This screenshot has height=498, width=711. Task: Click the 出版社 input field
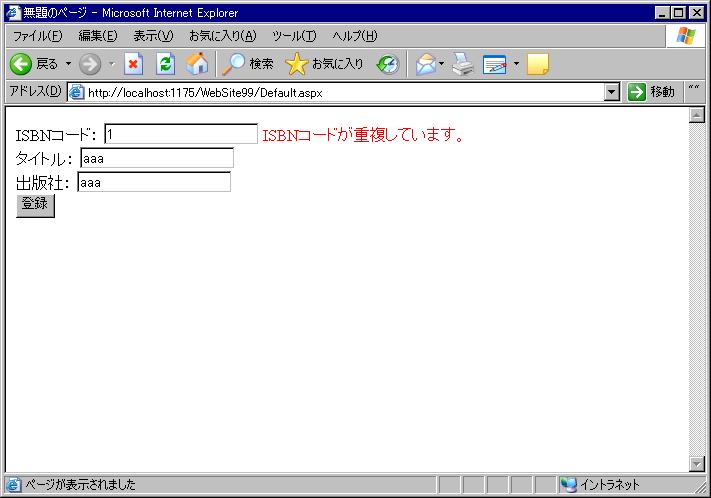pos(154,182)
